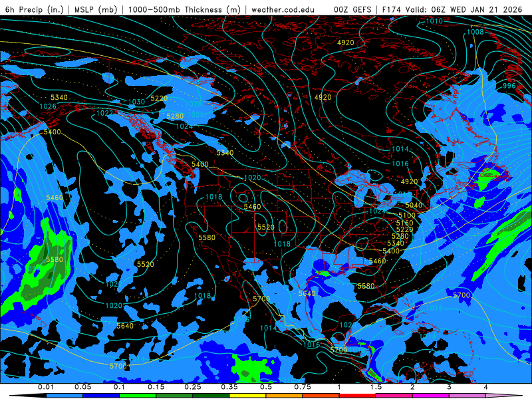Click the 0.15 legend value
The image size is (532, 399).
pyautogui.click(x=156, y=387)
